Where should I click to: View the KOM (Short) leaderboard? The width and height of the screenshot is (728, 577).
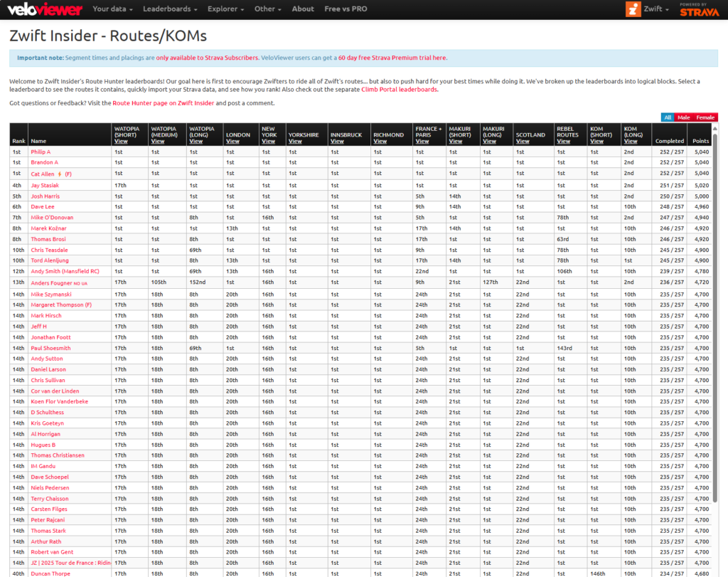point(596,142)
